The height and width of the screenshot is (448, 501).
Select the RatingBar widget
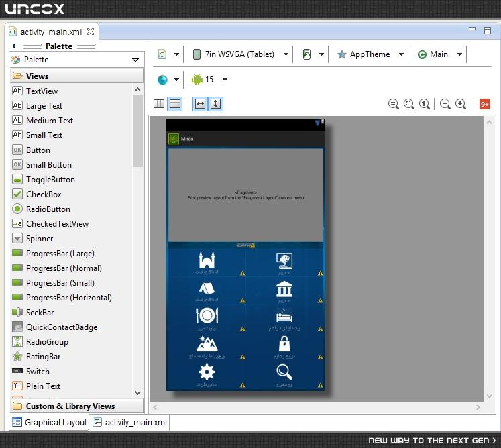[x=36, y=357]
